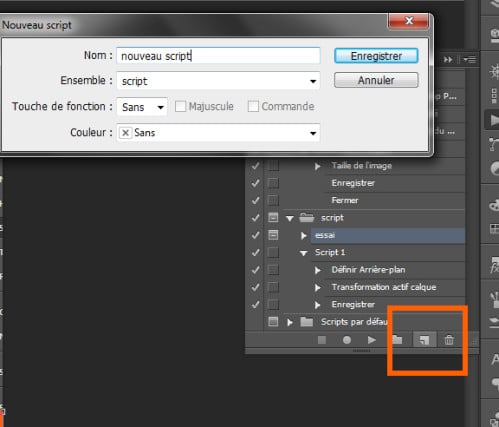The image size is (499, 427).
Task: Click the trash delete icon
Action: pyautogui.click(x=449, y=340)
